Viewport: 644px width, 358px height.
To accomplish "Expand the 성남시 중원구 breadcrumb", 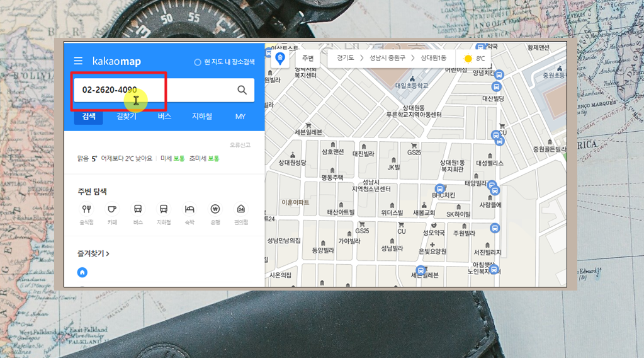I will pos(387,58).
